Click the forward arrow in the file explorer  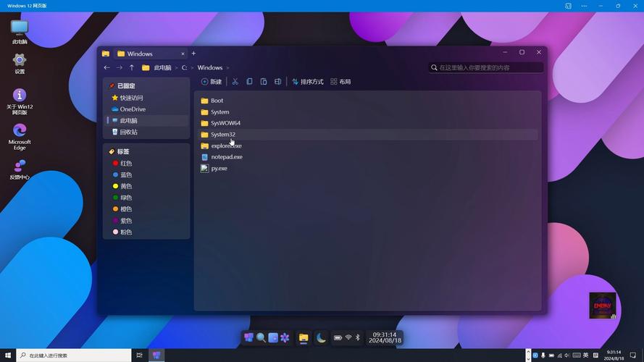tap(119, 67)
